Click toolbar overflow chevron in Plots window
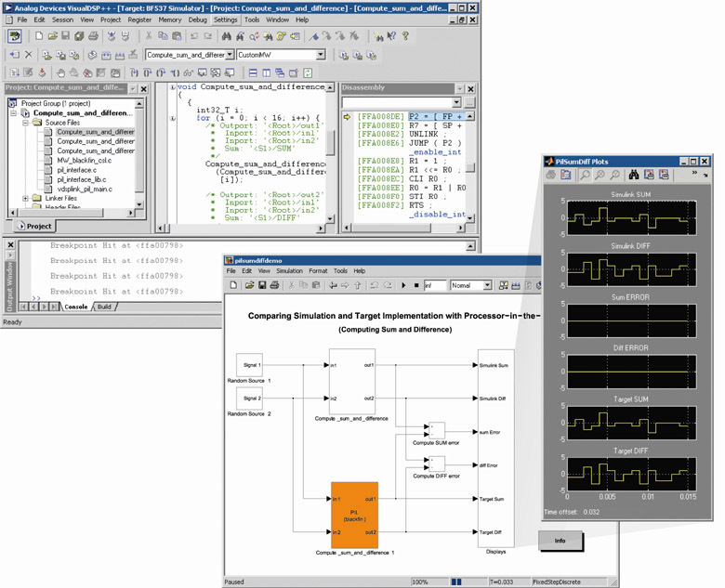This screenshot has height=588, width=725. [x=694, y=173]
